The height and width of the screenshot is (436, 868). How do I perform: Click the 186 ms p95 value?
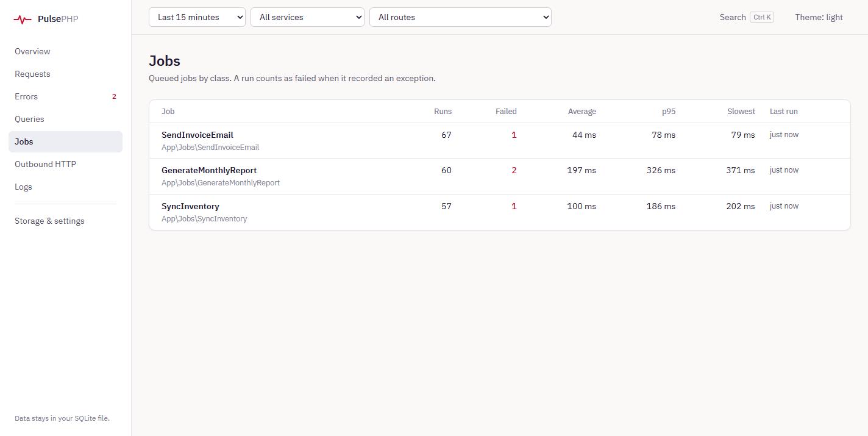661,206
